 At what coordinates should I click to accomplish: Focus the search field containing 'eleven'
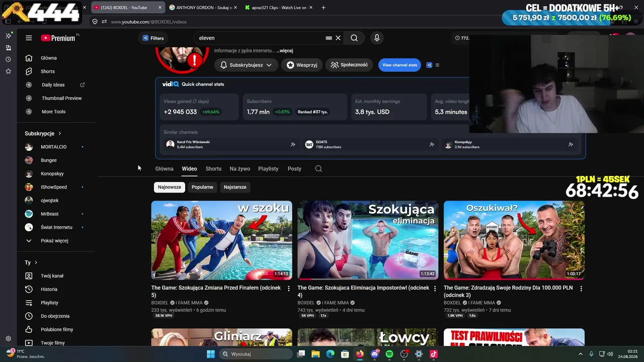[261, 38]
